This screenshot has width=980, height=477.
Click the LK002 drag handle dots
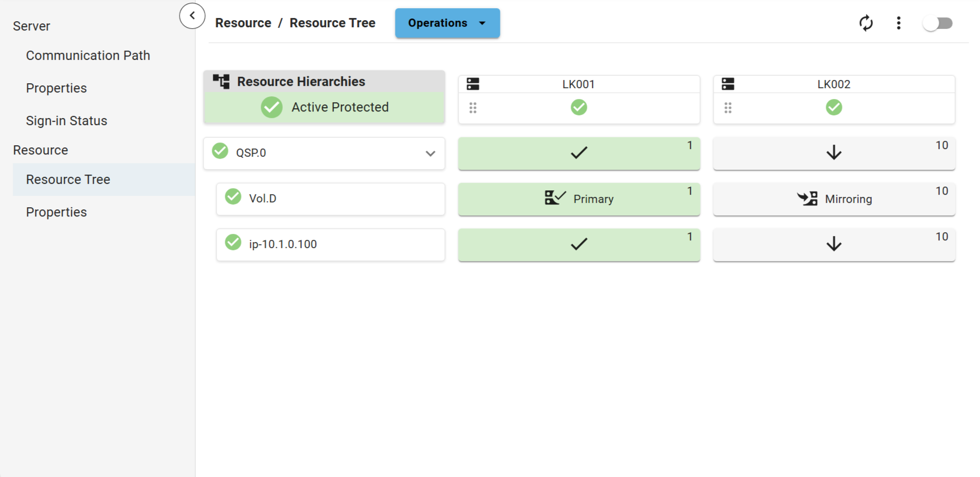click(728, 108)
